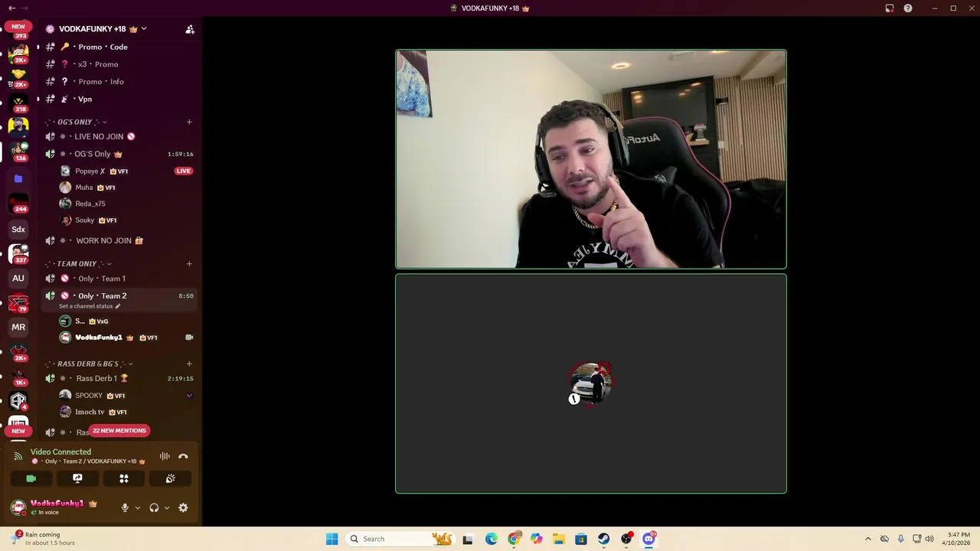Open the Promo Code channel
Image resolution: width=980 pixels, height=551 pixels.
[119, 47]
